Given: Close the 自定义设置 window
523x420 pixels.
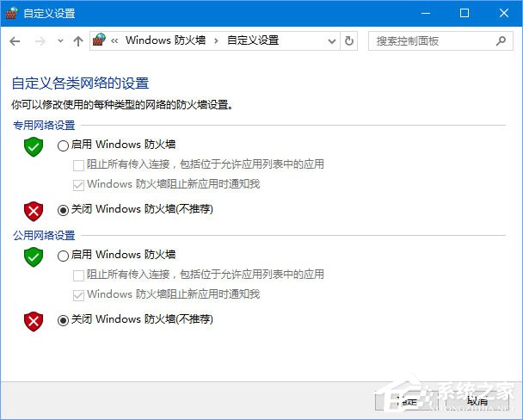Looking at the screenshot, I should [x=504, y=13].
